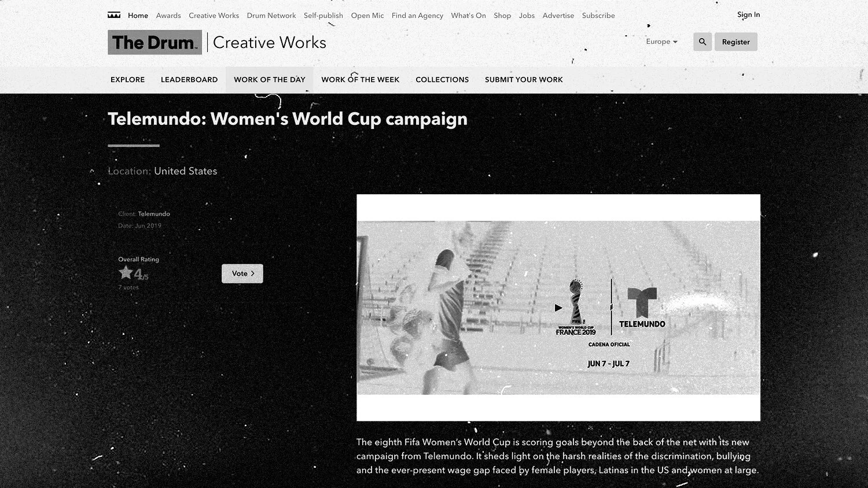Open the Open Mic menu item
This screenshot has width=868, height=488.
[367, 16]
